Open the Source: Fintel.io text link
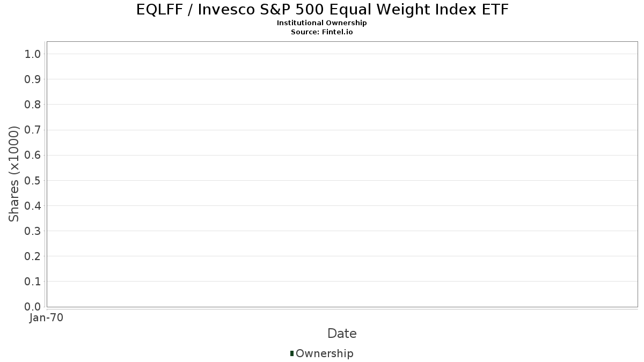The height and width of the screenshot is (362, 644). [x=322, y=32]
